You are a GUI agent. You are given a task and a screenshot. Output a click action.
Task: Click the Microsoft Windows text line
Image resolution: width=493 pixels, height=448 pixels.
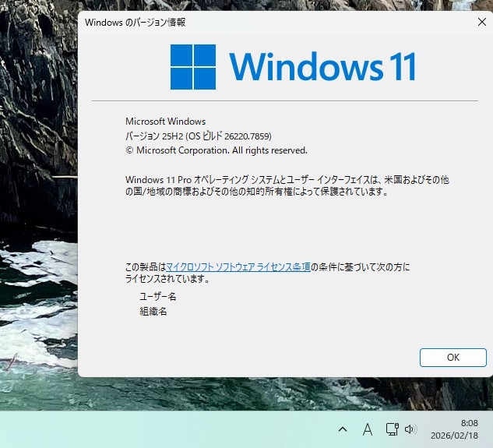click(x=165, y=122)
